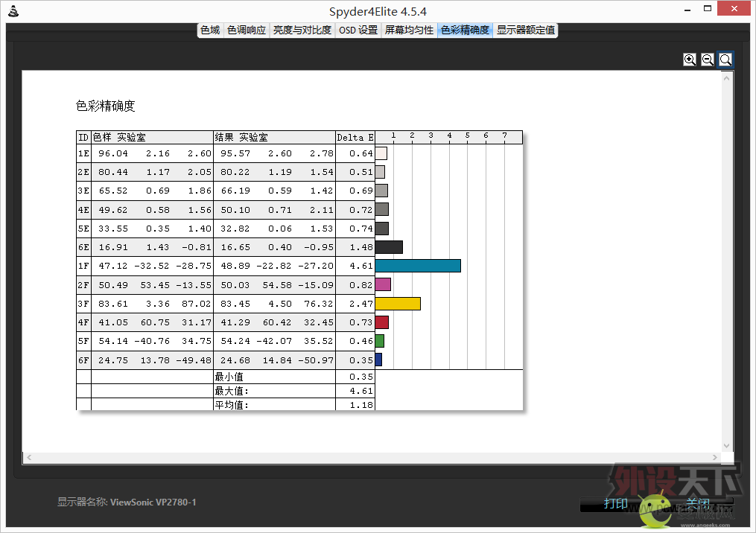Click the zoom out magnifier icon
Image resolution: width=756 pixels, height=533 pixels.
pyautogui.click(x=708, y=60)
